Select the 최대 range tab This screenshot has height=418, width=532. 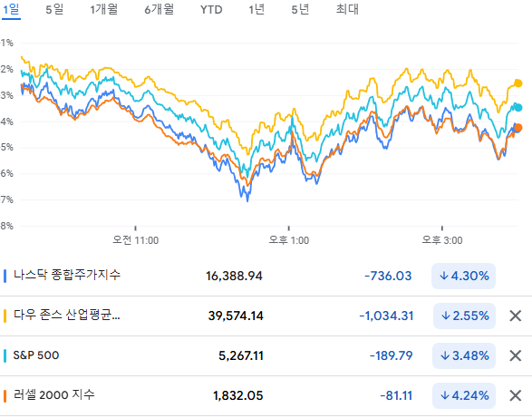[347, 9]
